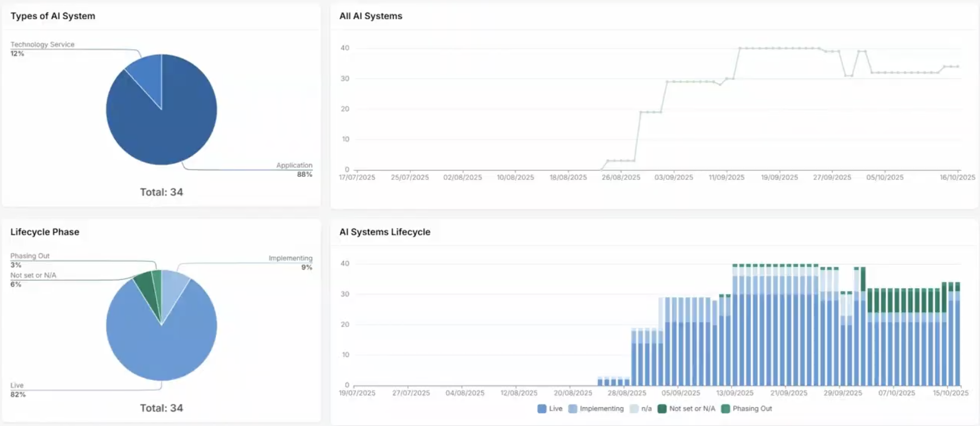Click the 11/09/2025 axis date
The image size is (980, 426).
727,177
